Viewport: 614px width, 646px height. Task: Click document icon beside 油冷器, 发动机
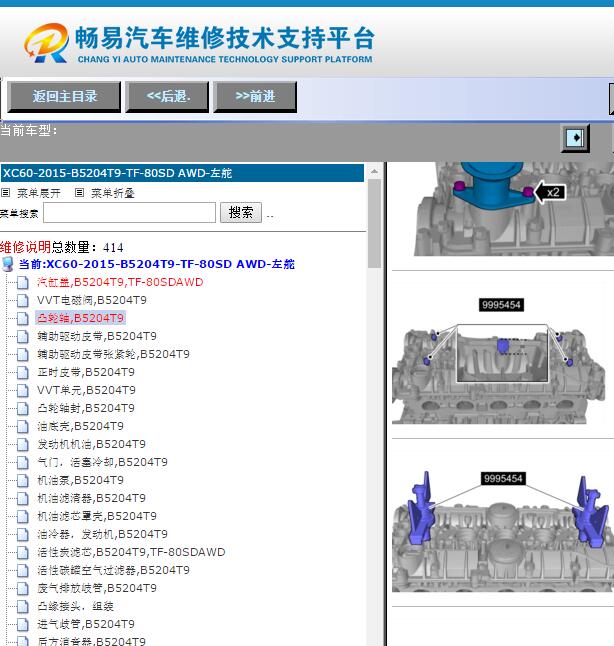point(23,534)
